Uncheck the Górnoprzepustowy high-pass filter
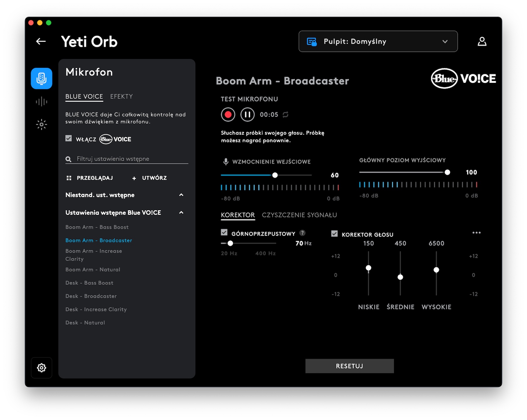 click(224, 233)
